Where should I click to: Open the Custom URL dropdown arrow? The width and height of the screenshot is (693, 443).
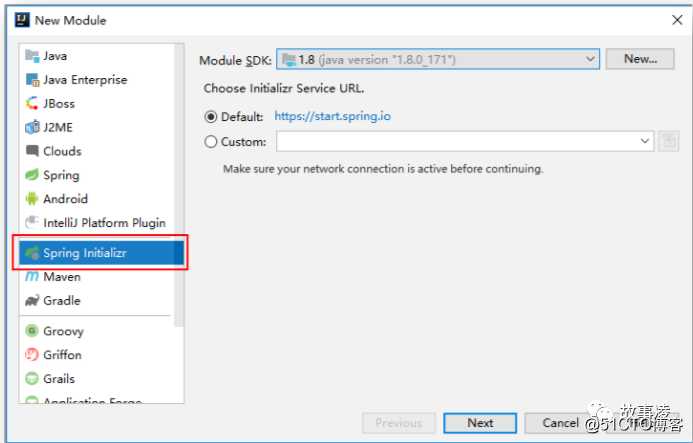point(644,141)
